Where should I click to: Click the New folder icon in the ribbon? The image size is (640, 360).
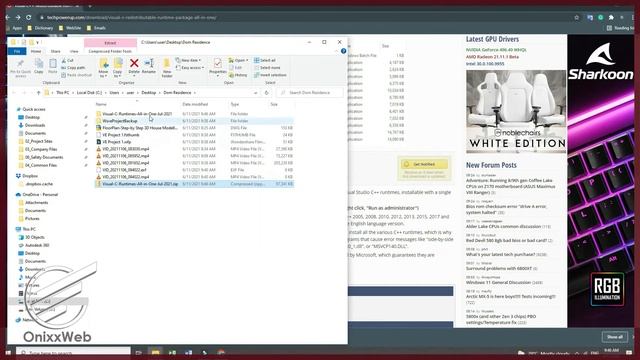[x=167, y=68]
